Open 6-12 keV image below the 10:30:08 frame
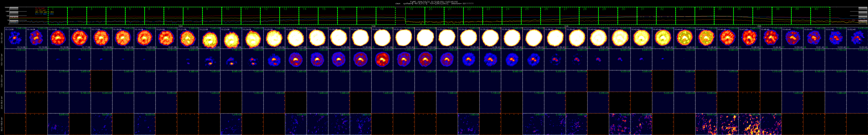 (382, 59)
